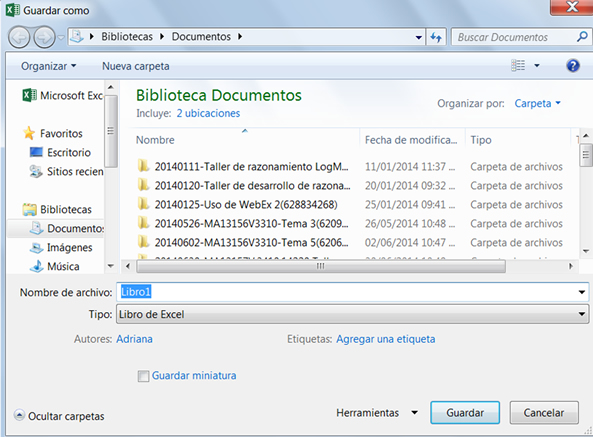This screenshot has height=437, width=593.
Task: Click the Adriana author link
Action: 134,339
